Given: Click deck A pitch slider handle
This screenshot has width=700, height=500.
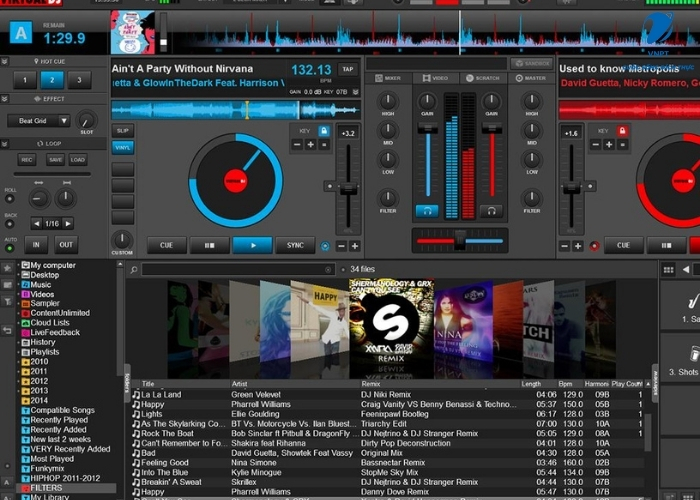Looking at the screenshot, I should pyautogui.click(x=348, y=189).
